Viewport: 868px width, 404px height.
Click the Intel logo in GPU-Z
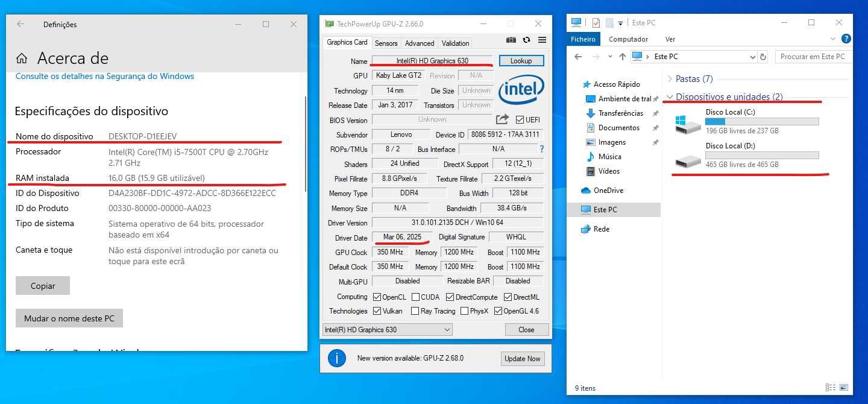point(521,90)
